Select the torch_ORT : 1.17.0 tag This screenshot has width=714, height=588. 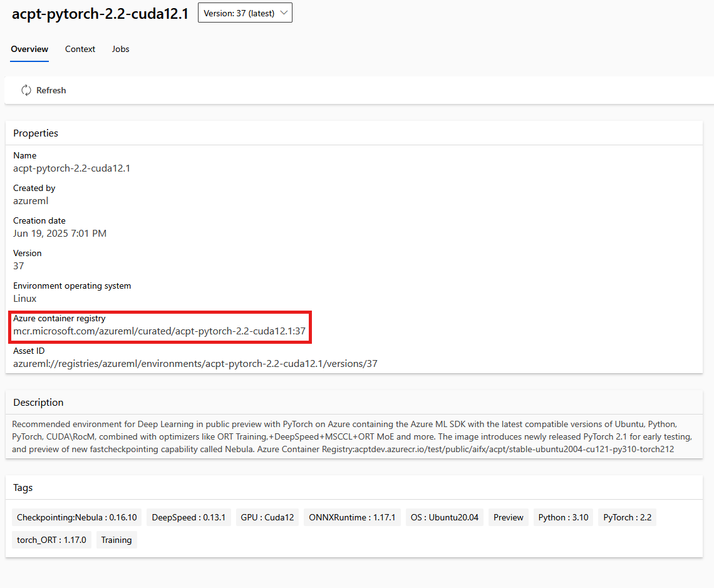coord(51,540)
